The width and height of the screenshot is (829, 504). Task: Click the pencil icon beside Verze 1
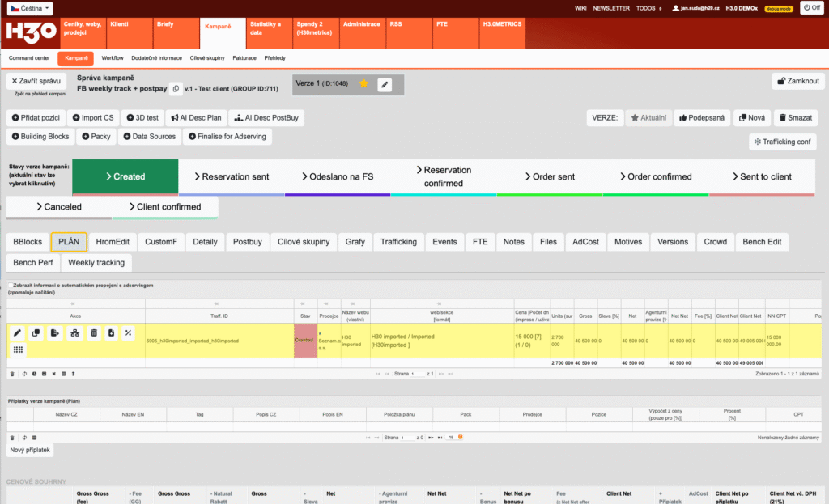pos(385,84)
